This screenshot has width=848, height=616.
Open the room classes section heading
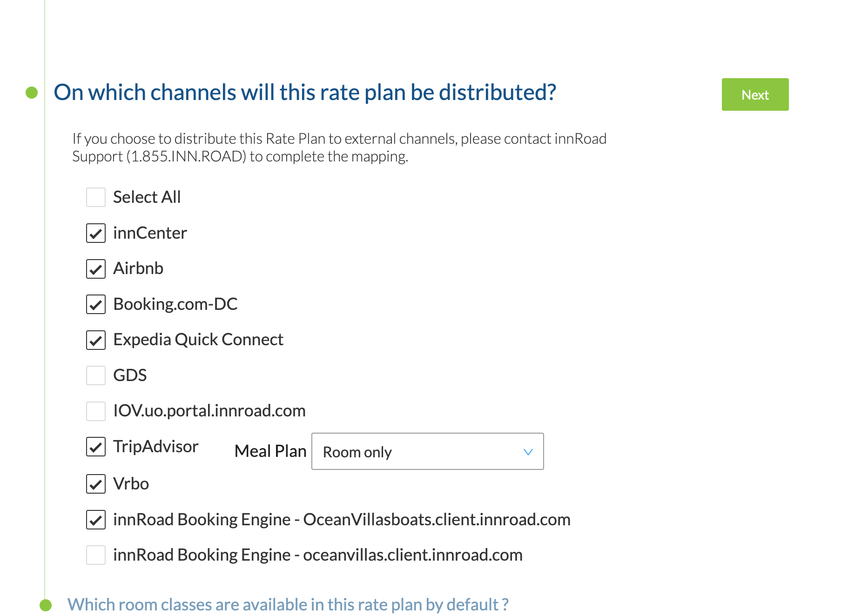pos(288,604)
